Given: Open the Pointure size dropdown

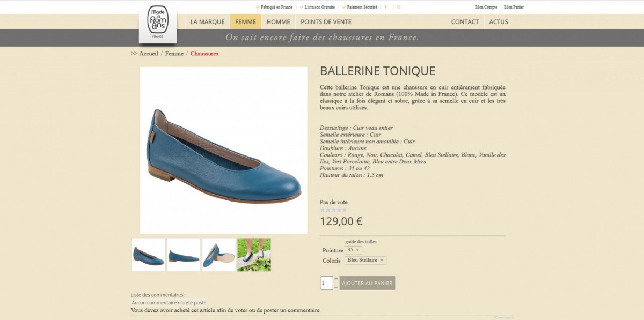Looking at the screenshot, I should (x=353, y=250).
